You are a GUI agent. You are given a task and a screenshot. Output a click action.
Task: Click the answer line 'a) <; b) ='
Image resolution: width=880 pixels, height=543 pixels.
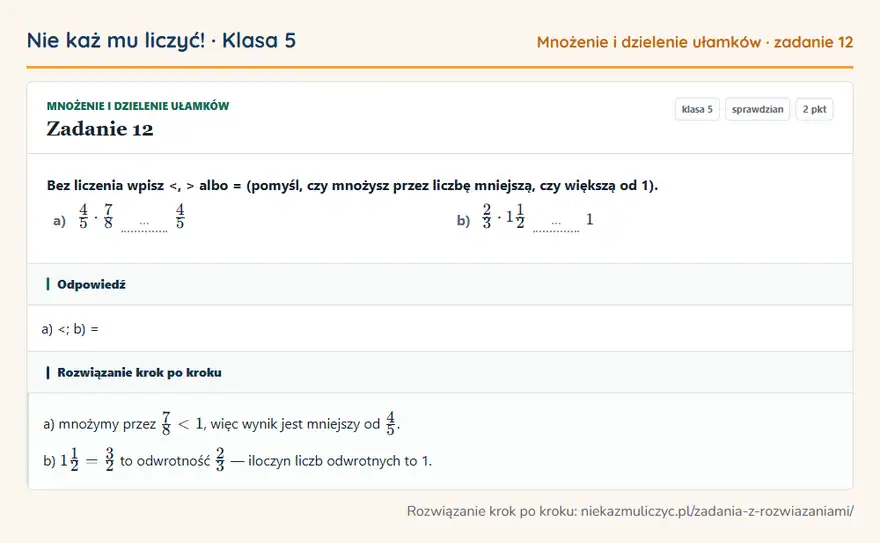coord(70,329)
